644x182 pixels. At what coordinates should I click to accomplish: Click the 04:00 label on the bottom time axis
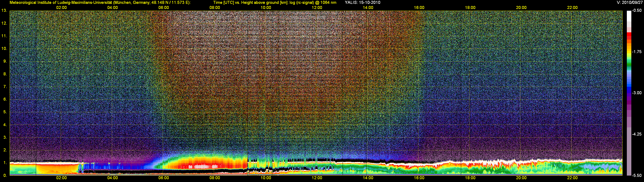112,178
